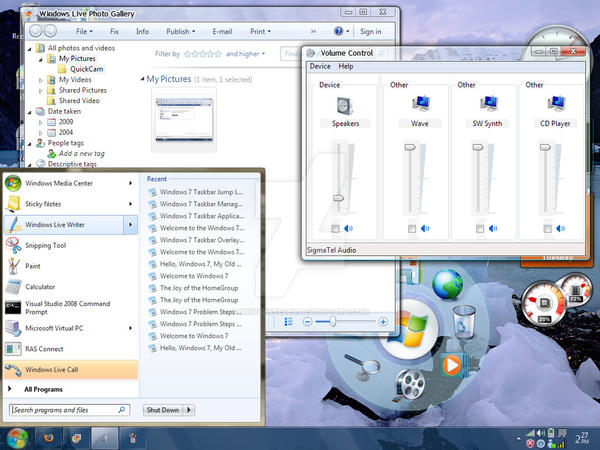Viewport: 600px width, 450px height.
Task: Click the CD Player blue speaker icon
Action: 561,228
